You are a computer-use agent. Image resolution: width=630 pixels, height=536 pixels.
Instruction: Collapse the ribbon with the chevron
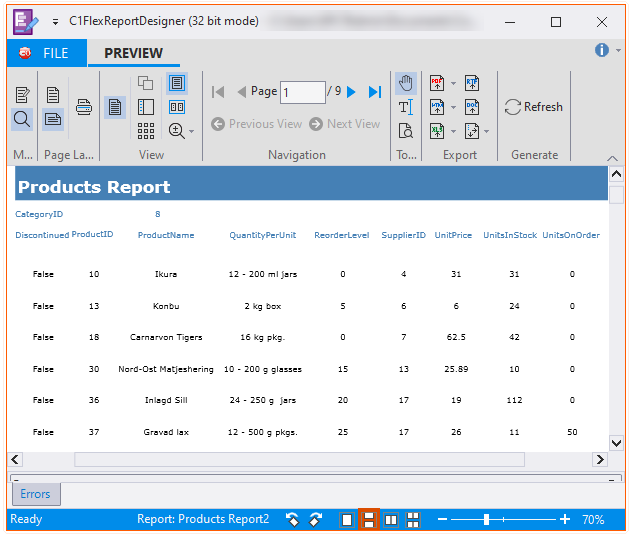click(x=612, y=157)
